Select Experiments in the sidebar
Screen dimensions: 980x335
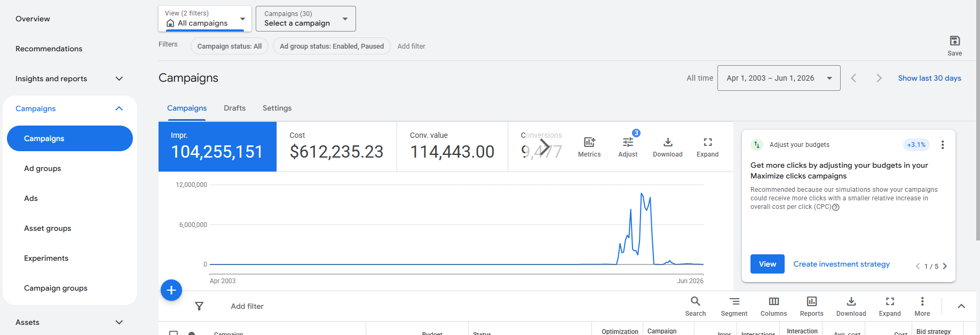46,258
